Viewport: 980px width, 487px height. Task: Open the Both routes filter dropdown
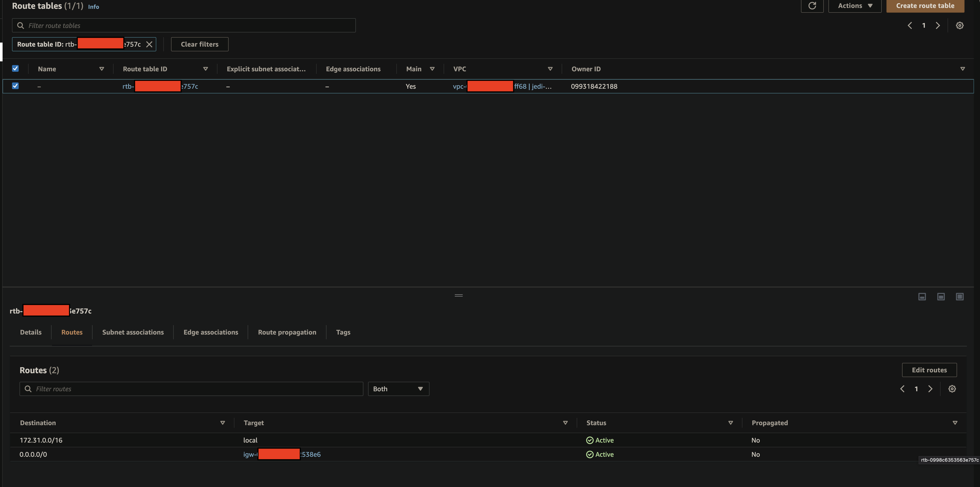click(398, 389)
